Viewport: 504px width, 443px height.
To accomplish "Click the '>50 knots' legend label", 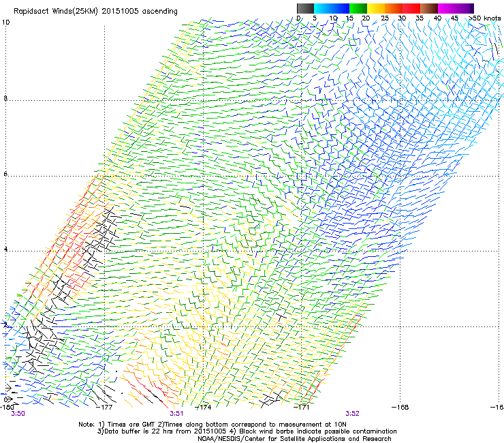I will tap(484, 18).
